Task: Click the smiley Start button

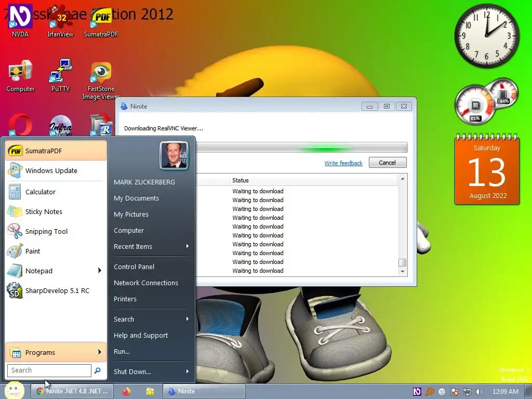Action: (14, 390)
